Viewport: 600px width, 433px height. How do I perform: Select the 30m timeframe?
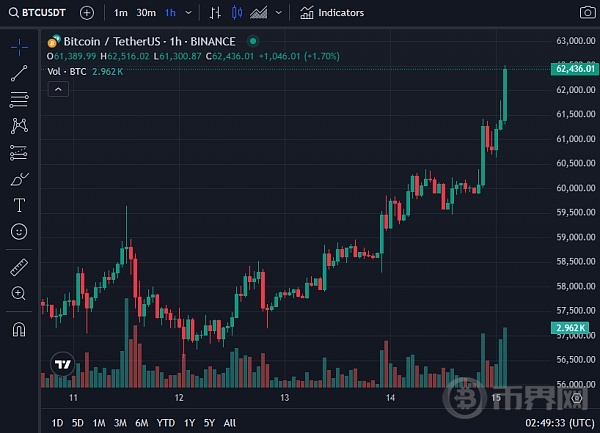point(146,13)
